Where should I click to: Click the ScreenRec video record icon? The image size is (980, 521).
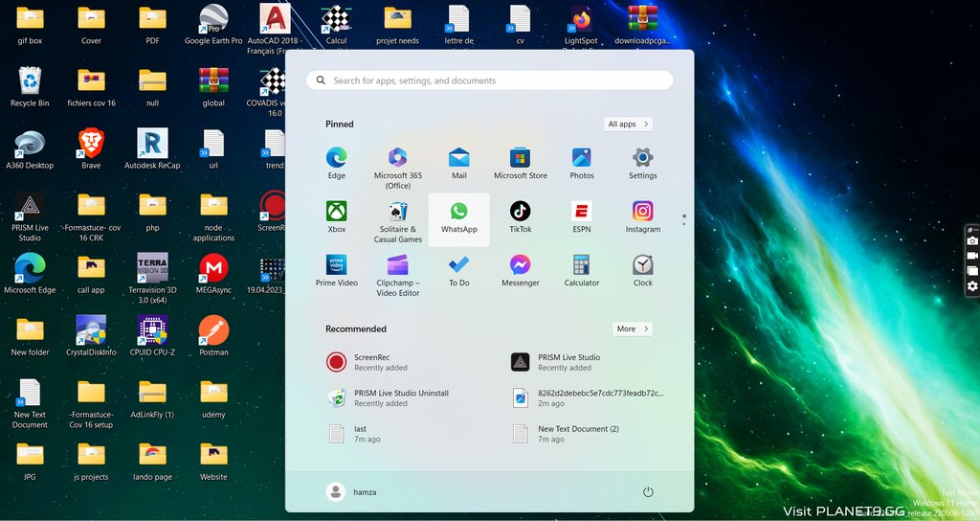point(972,256)
